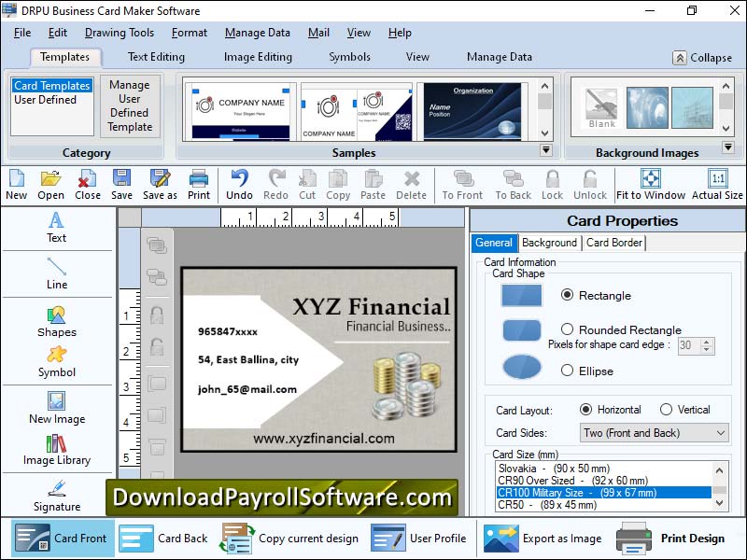The width and height of the screenshot is (747, 560).
Task: Show card at Actual Size
Action: pyautogui.click(x=717, y=185)
